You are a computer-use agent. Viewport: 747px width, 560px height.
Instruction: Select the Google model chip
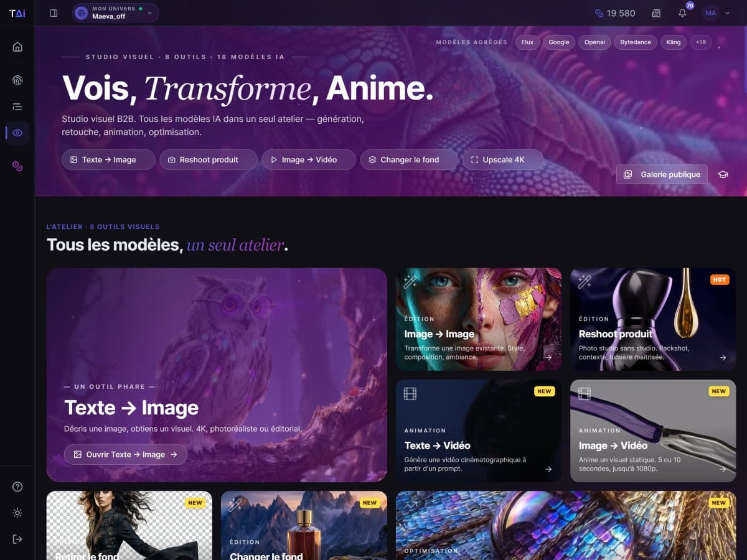click(559, 42)
